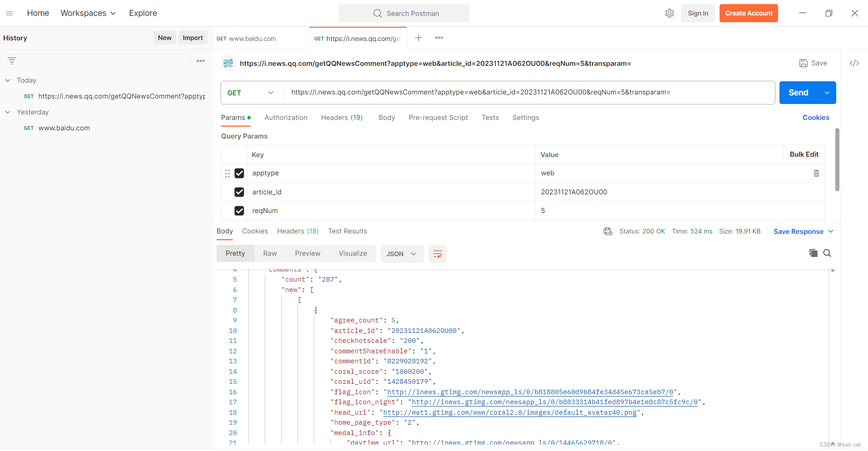This screenshot has width=868, height=451.
Task: Open the Send button arrow dropdown
Action: [x=827, y=93]
